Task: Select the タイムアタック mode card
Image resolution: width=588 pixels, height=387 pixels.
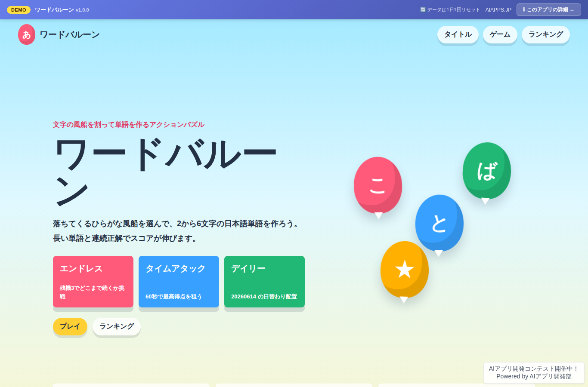Action: (x=179, y=282)
